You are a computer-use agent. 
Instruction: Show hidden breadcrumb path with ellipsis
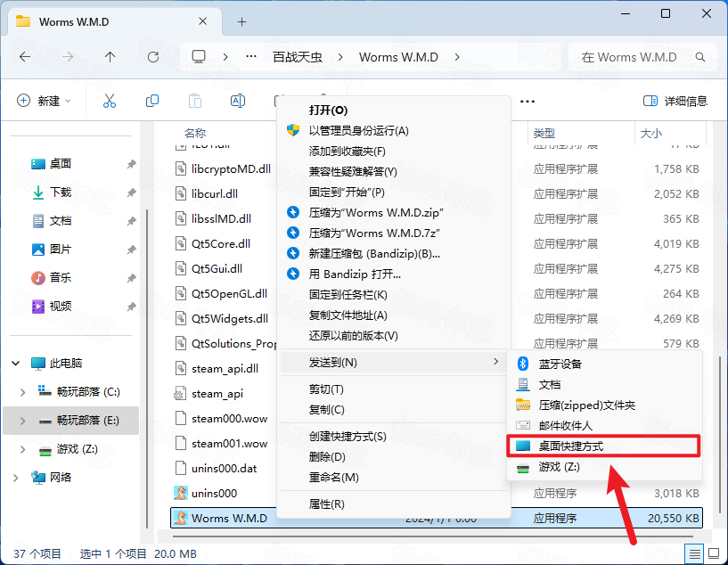tap(251, 57)
